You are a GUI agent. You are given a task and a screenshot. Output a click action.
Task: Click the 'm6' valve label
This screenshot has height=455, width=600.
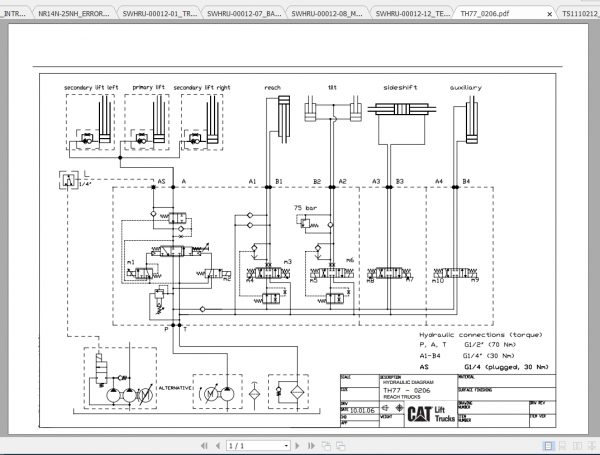click(350, 260)
